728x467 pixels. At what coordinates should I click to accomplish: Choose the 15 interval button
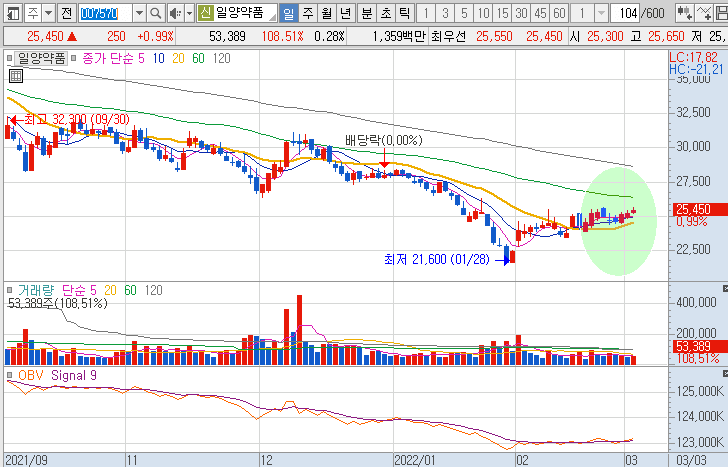[x=502, y=13]
